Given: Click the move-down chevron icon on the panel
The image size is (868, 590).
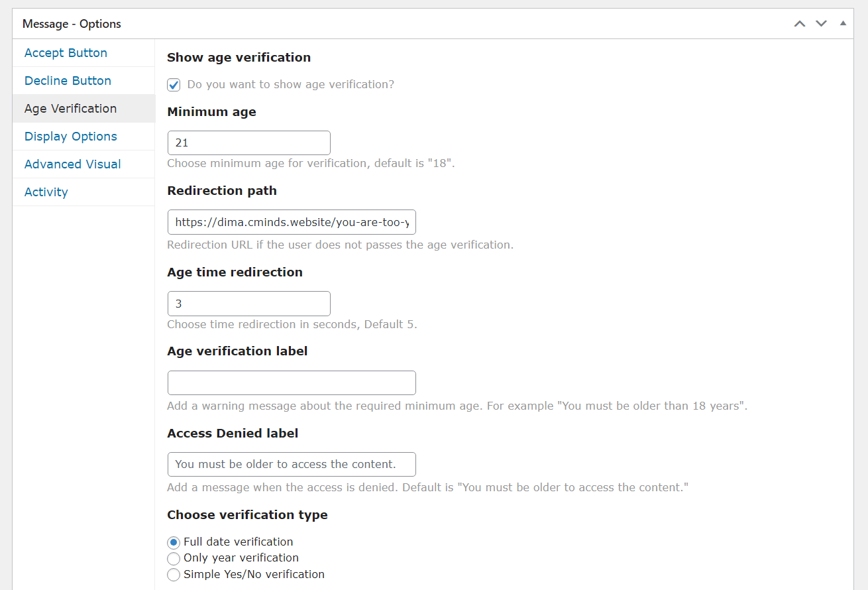Looking at the screenshot, I should 821,23.
